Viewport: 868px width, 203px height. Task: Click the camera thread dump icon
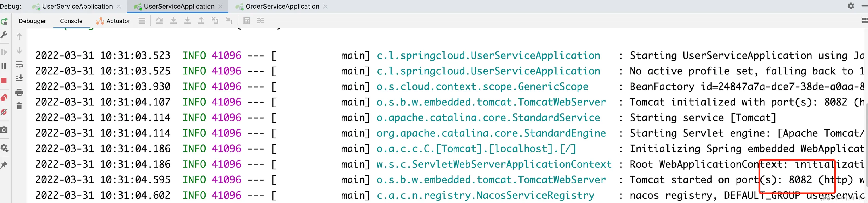4,130
